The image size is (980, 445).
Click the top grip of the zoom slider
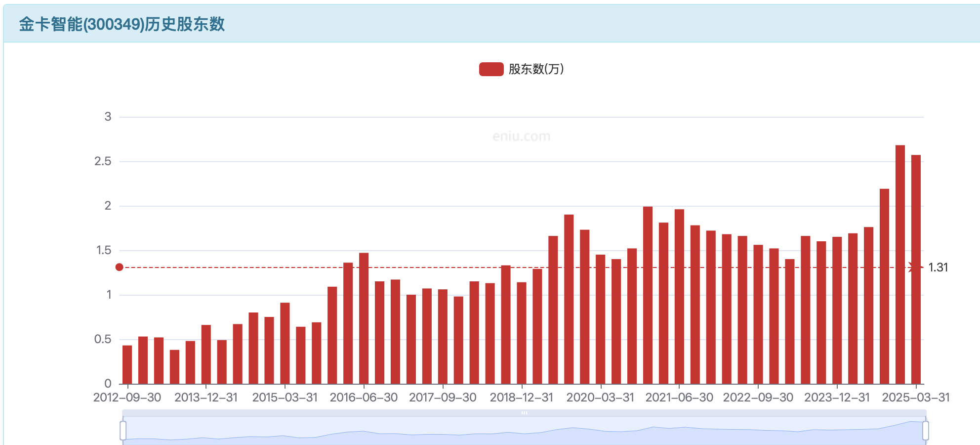tap(524, 413)
